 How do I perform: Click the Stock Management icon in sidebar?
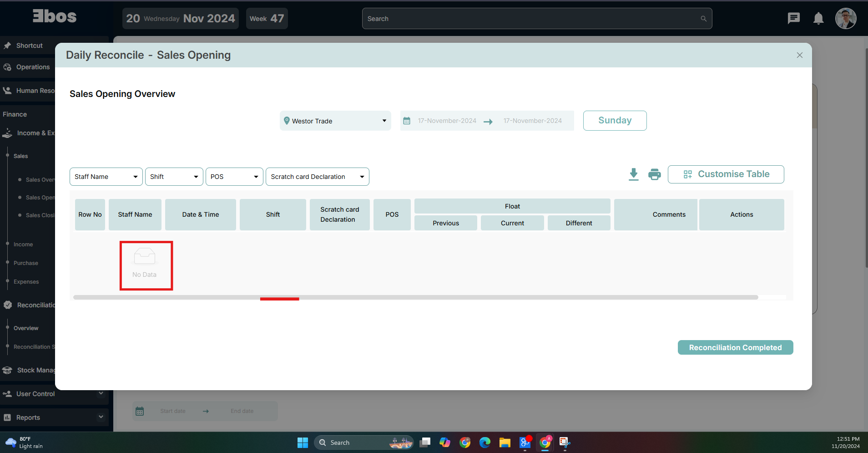point(7,370)
